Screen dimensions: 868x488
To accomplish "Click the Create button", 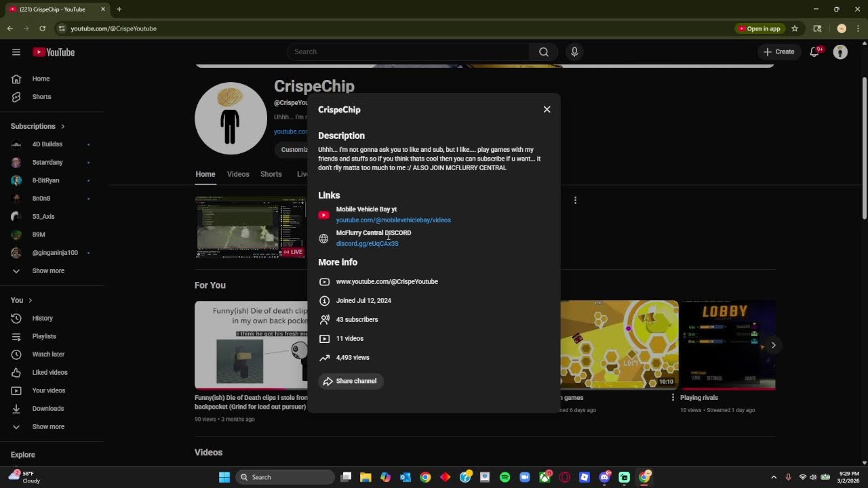I will [778, 52].
